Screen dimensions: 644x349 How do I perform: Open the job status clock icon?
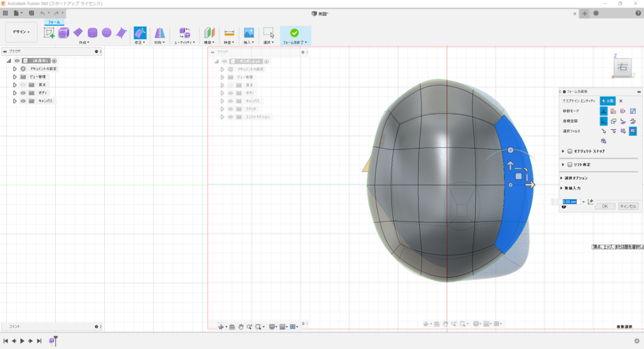click(x=596, y=13)
